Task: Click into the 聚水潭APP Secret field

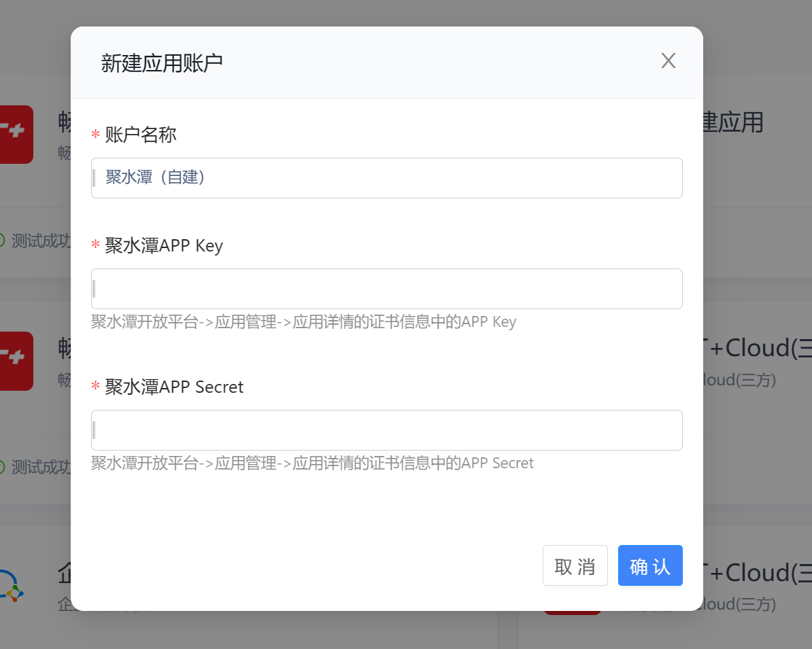Action: [387, 430]
